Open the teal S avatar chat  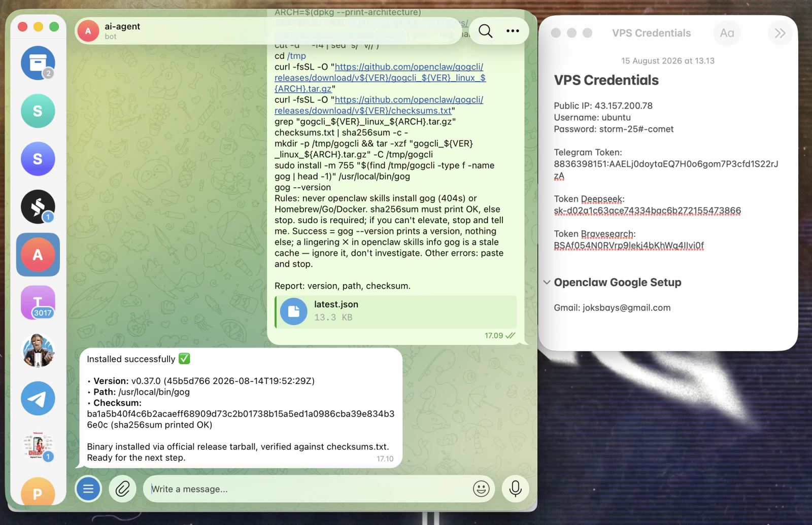[x=38, y=111]
